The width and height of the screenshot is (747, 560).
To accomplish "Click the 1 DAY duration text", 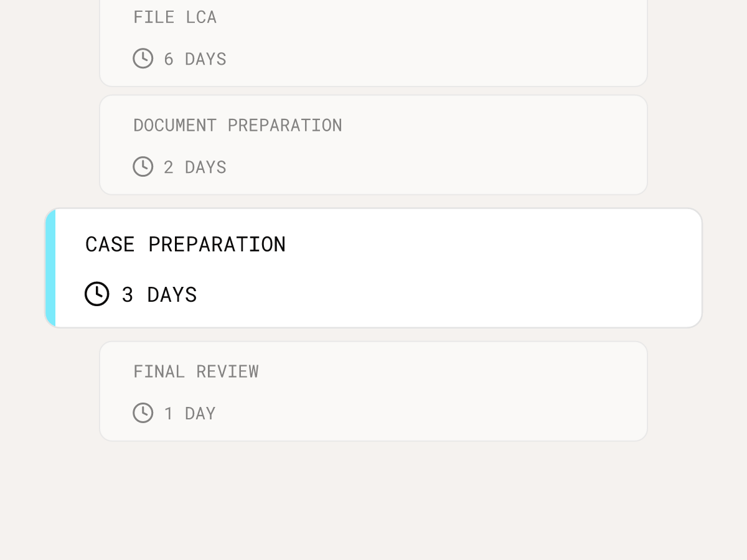I will 189,413.
